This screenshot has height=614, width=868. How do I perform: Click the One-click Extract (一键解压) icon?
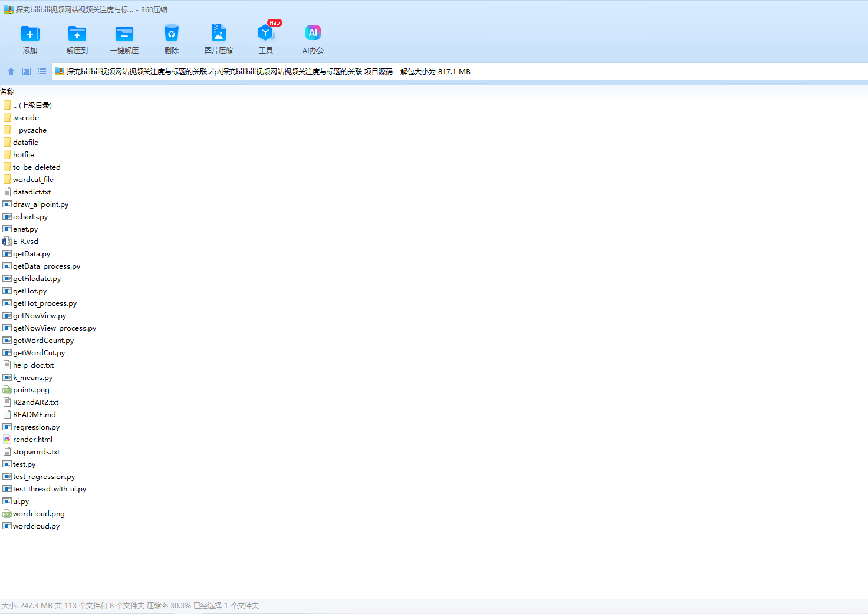(124, 34)
